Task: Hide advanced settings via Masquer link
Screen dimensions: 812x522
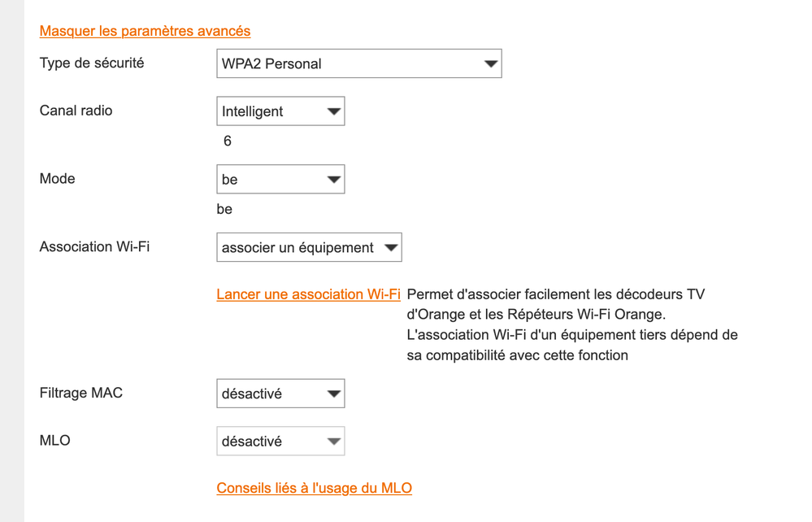Action: coord(145,31)
